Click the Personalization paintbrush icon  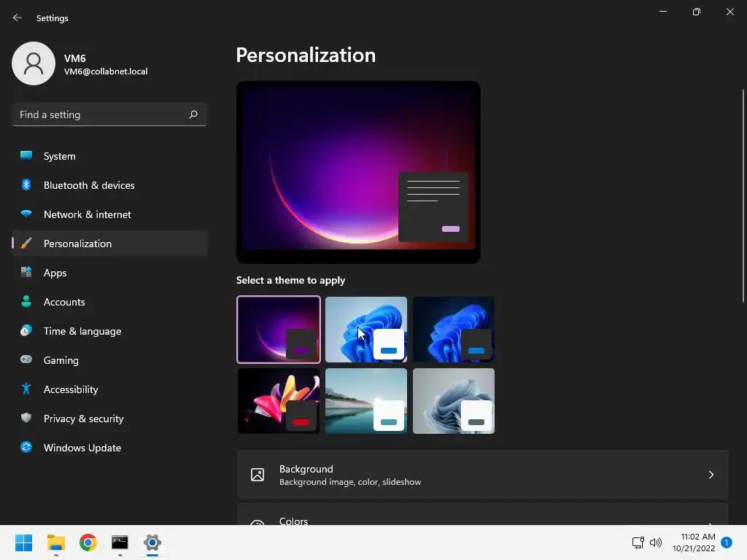(26, 244)
